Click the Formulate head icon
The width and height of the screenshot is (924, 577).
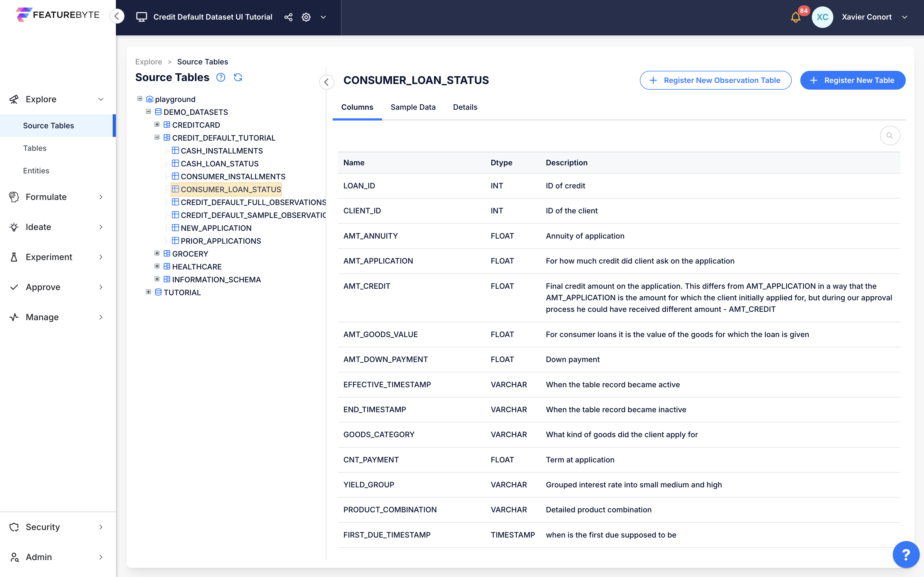(14, 197)
